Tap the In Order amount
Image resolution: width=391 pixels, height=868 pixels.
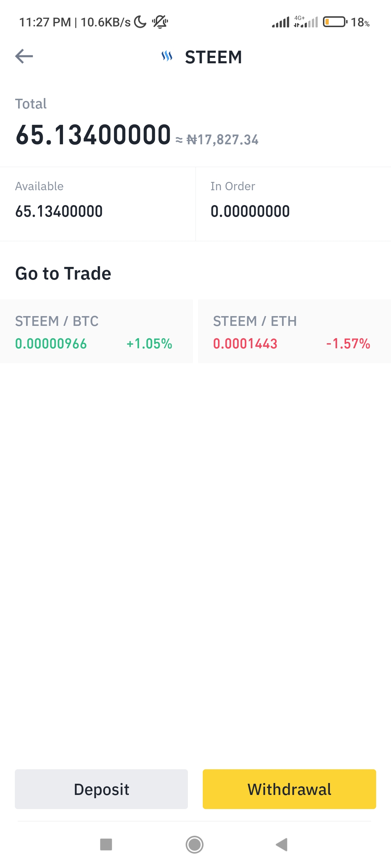click(x=250, y=211)
